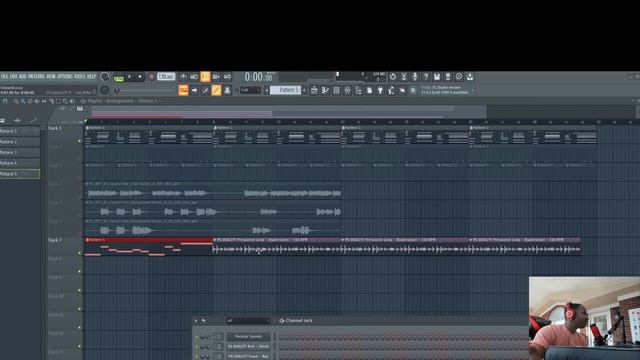Open the plugin picker plug icon
Image resolution: width=640 pixels, height=360 pixels.
pos(380,90)
